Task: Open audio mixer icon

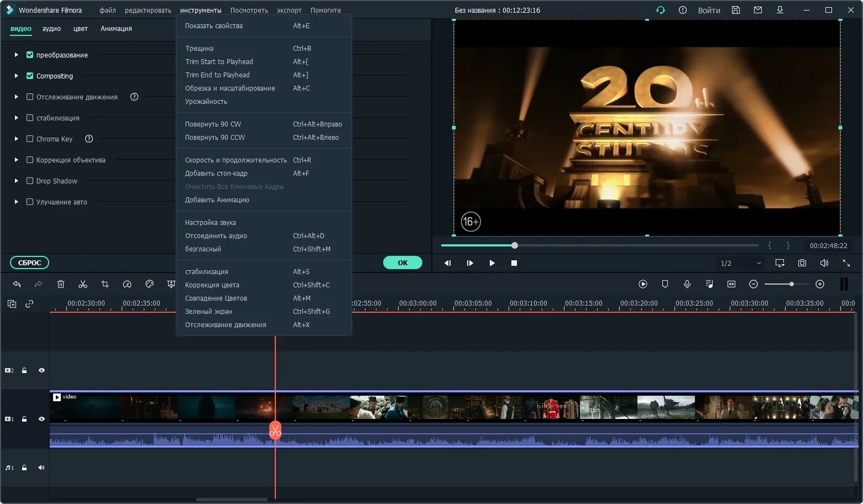Action: tap(709, 284)
